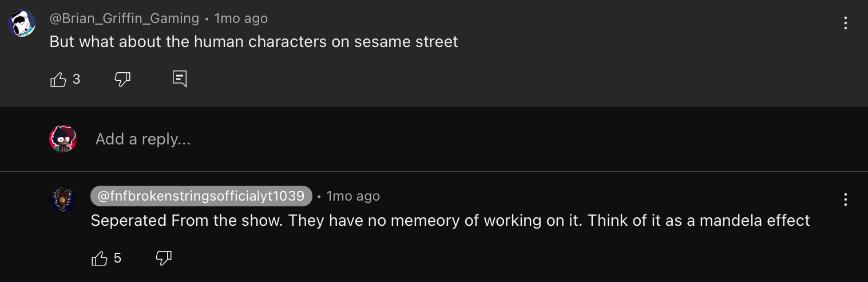
Task: Click "1mo ago" timestamp beside fnfbrokenstringsofficialyt1039
Action: (x=352, y=196)
